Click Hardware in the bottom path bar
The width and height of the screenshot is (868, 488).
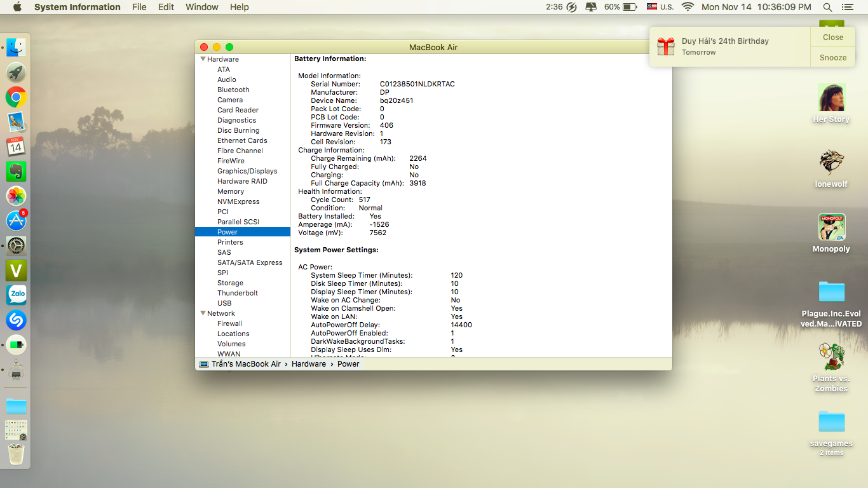[x=309, y=364]
